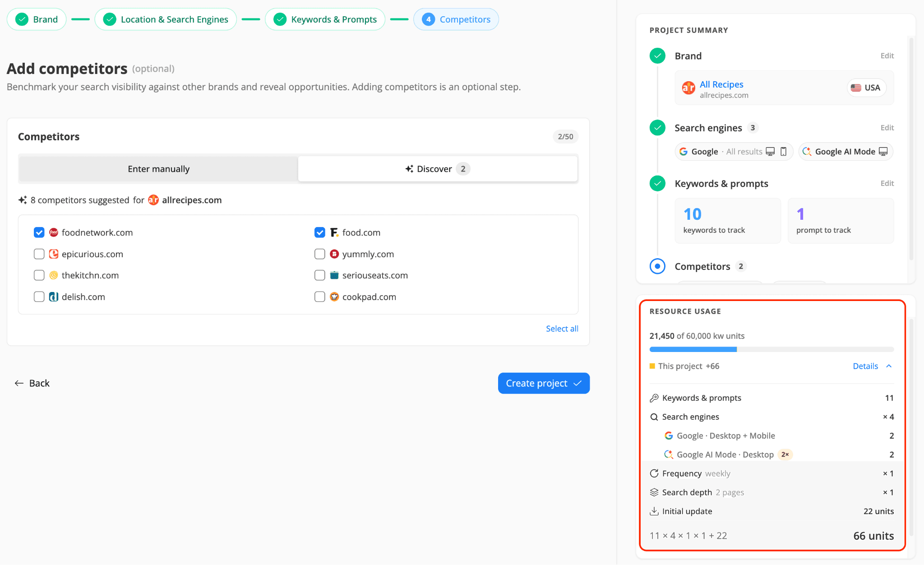Open the Competitors step 4 pill
Viewport: 924px width, 565px height.
(456, 19)
